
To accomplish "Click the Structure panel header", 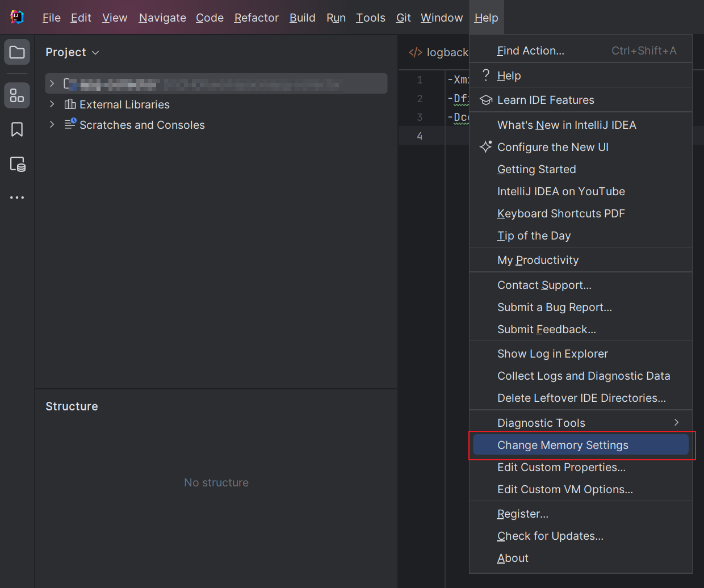I will pyautogui.click(x=72, y=406).
